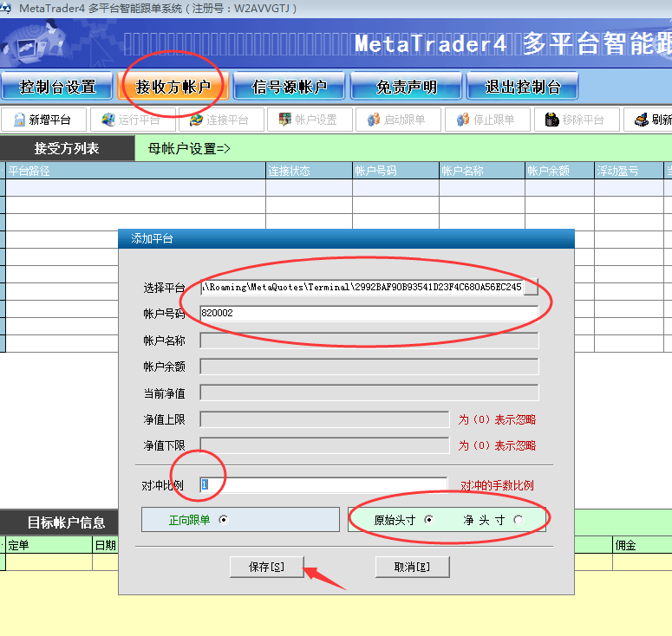This screenshot has width=672, height=636.
Task: Click the 连接平台 toolbar icon
Action: coord(196,120)
